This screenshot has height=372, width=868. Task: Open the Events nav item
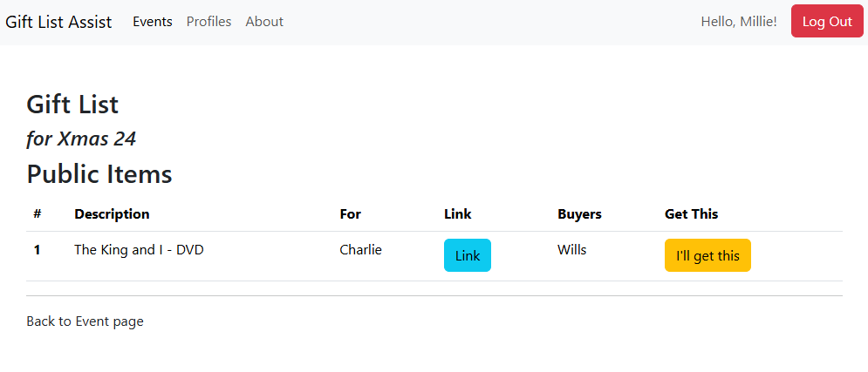click(153, 22)
